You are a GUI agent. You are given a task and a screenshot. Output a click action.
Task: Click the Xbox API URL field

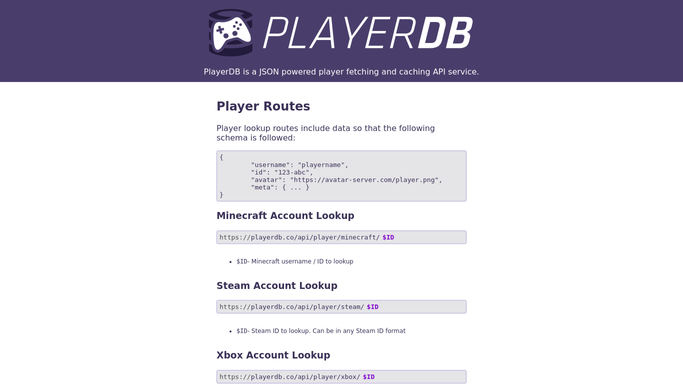(x=341, y=377)
